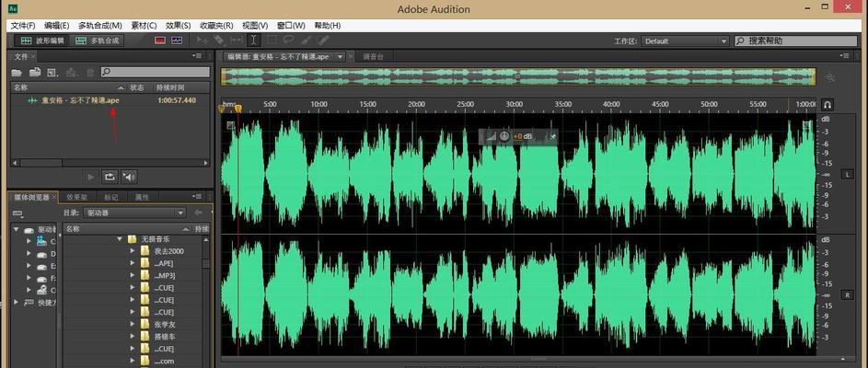The width and height of the screenshot is (868, 368).
Task: Click the trash icon in Files panel
Action: (x=90, y=72)
